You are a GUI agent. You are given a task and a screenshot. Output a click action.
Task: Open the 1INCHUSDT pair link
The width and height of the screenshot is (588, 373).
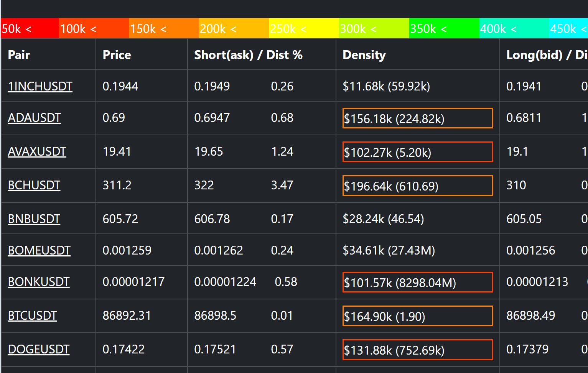click(40, 86)
